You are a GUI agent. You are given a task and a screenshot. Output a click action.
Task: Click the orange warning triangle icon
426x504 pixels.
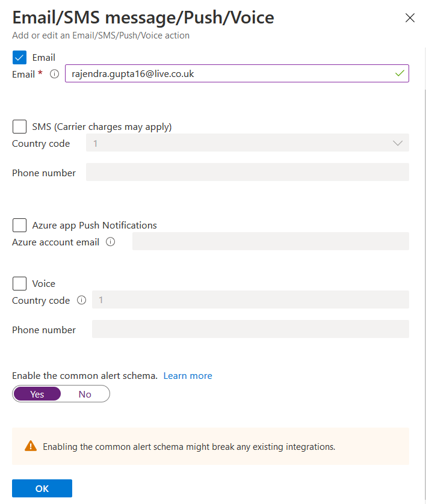[31, 446]
